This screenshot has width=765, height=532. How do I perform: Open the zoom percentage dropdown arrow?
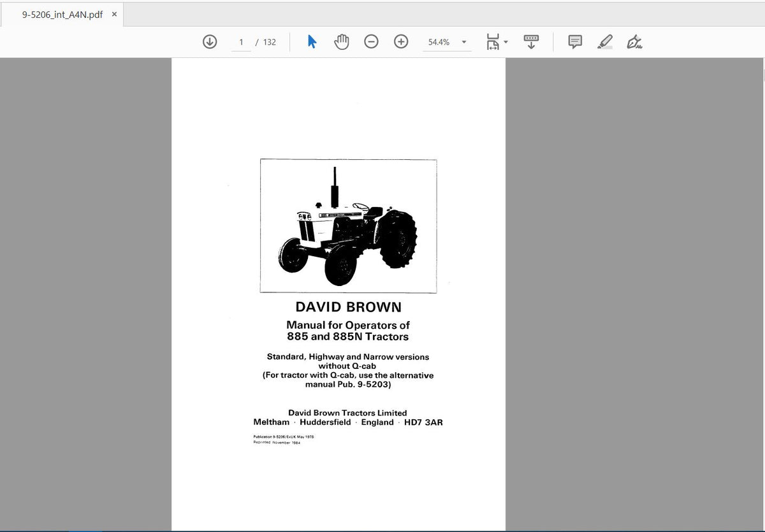(x=463, y=42)
